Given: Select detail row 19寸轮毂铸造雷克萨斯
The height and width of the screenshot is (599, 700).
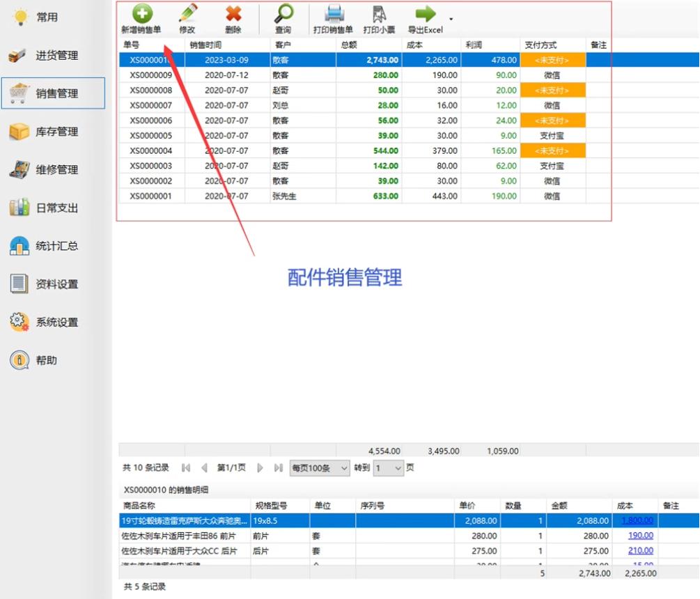Looking at the screenshot, I should 409,520.
